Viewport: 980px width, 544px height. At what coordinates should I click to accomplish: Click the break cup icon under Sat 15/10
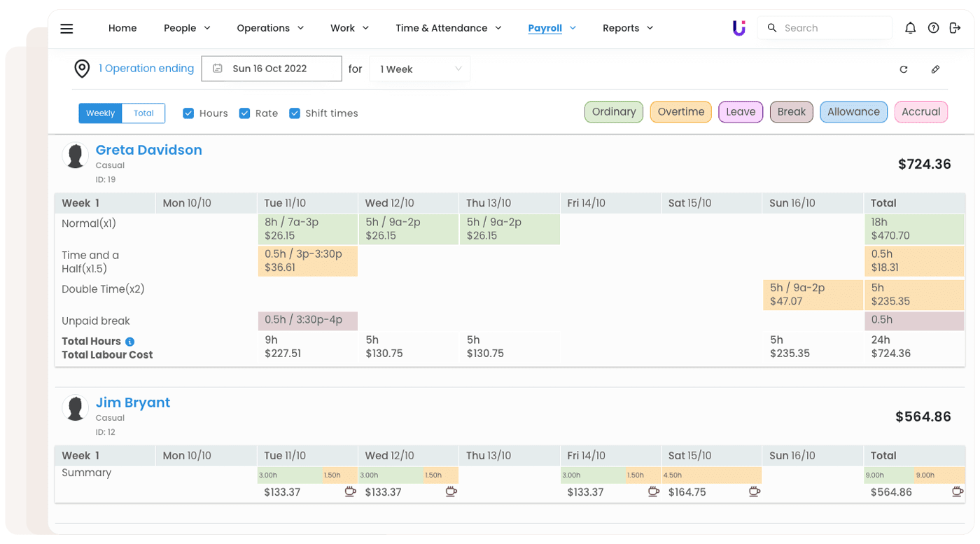(x=755, y=492)
